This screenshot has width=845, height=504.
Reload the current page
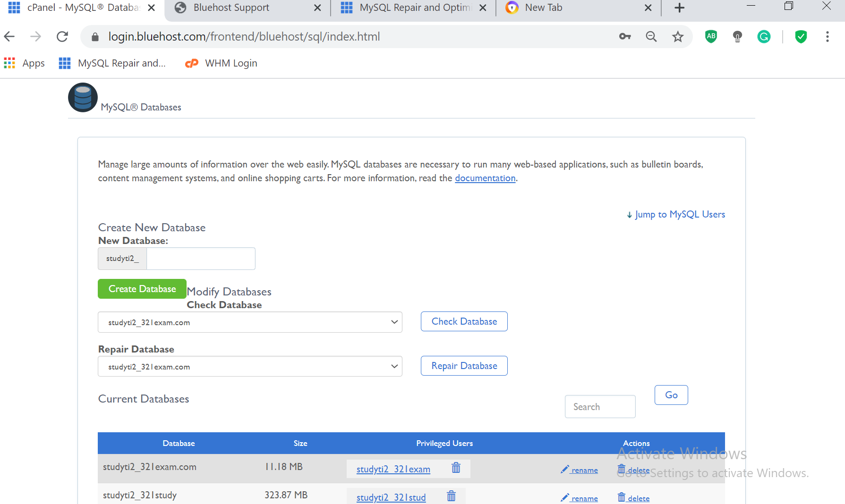[x=62, y=36]
